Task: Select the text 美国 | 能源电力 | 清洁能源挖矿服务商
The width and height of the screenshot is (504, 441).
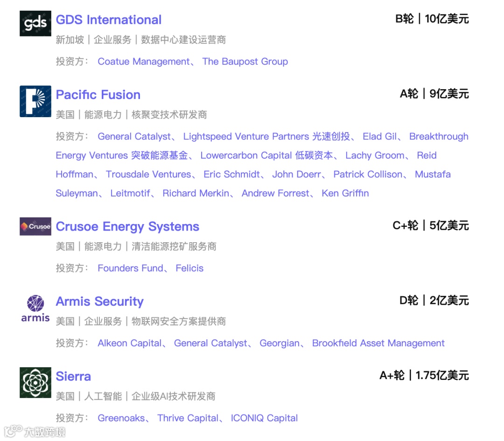Action: [x=136, y=246]
